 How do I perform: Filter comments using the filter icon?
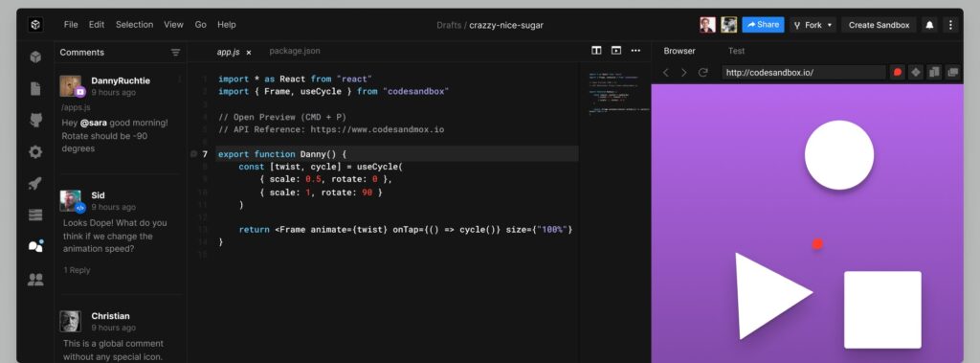pos(176,53)
